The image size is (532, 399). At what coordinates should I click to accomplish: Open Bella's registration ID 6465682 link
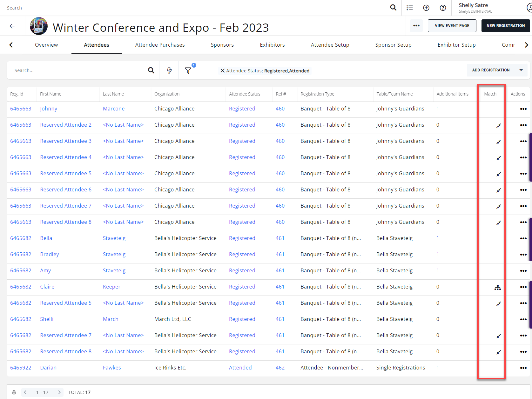coord(21,238)
